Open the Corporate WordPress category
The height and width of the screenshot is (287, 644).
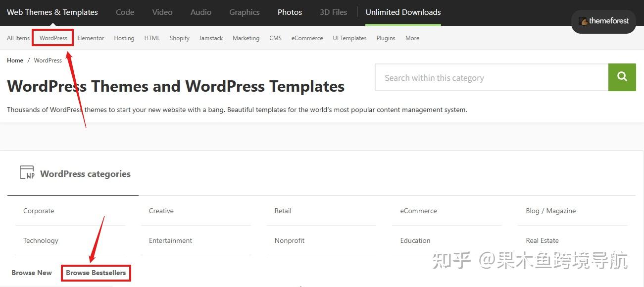point(38,211)
